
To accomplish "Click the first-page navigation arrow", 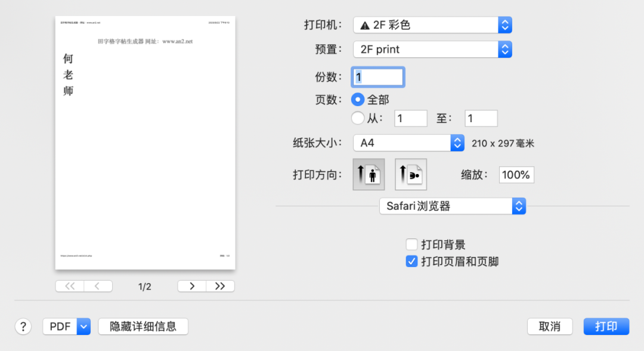I will 69,286.
